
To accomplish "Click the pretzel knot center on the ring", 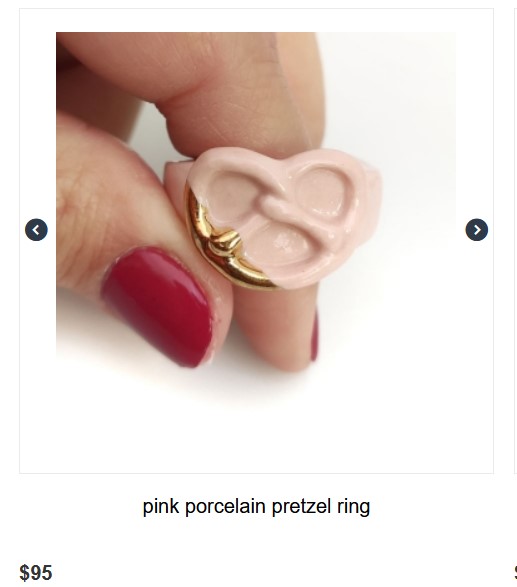I will tap(270, 205).
